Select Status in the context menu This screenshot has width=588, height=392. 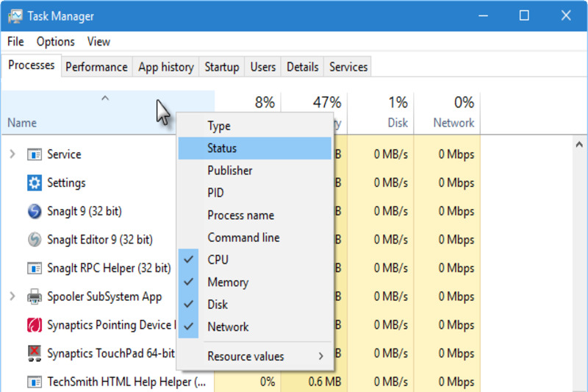[222, 149]
